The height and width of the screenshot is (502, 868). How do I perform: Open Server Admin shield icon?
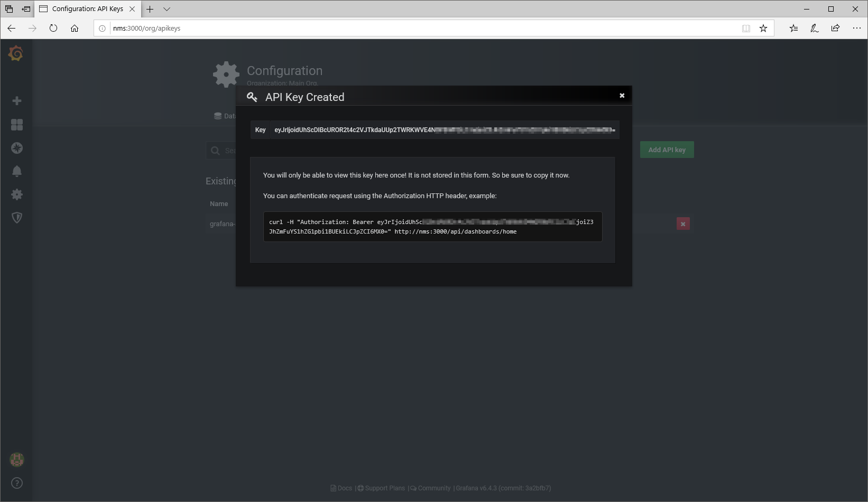(17, 218)
